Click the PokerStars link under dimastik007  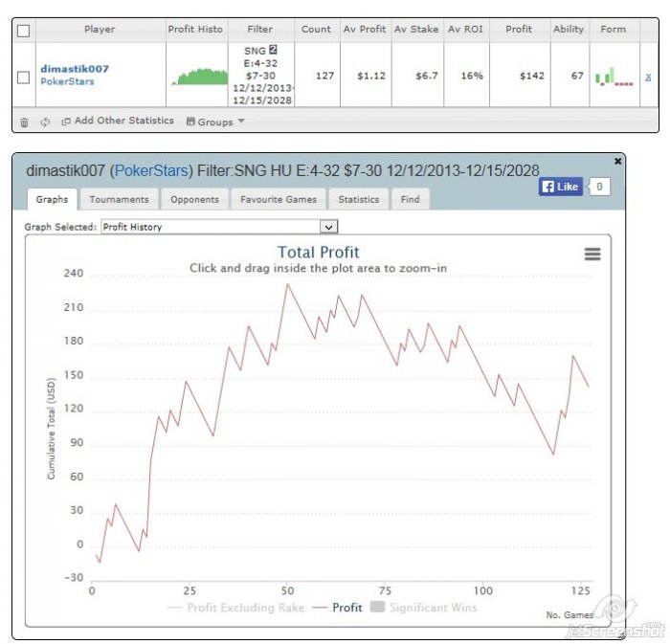tap(67, 81)
